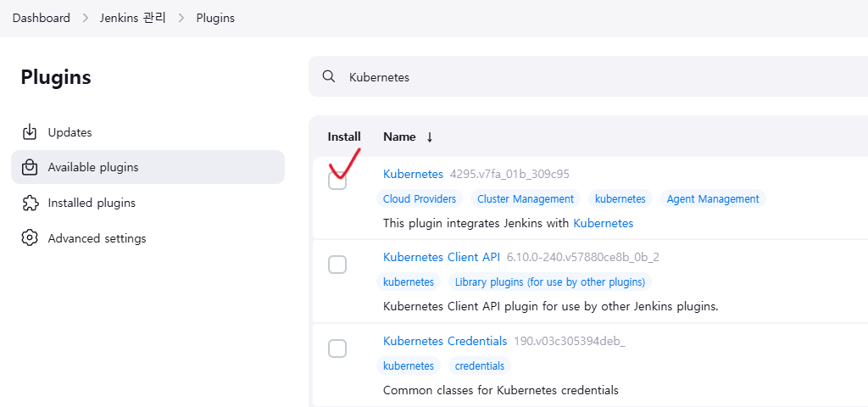Viewport: 868px width, 407px height.
Task: Click 'This plugin integrates Jenkins with' text
Action: [x=476, y=223]
